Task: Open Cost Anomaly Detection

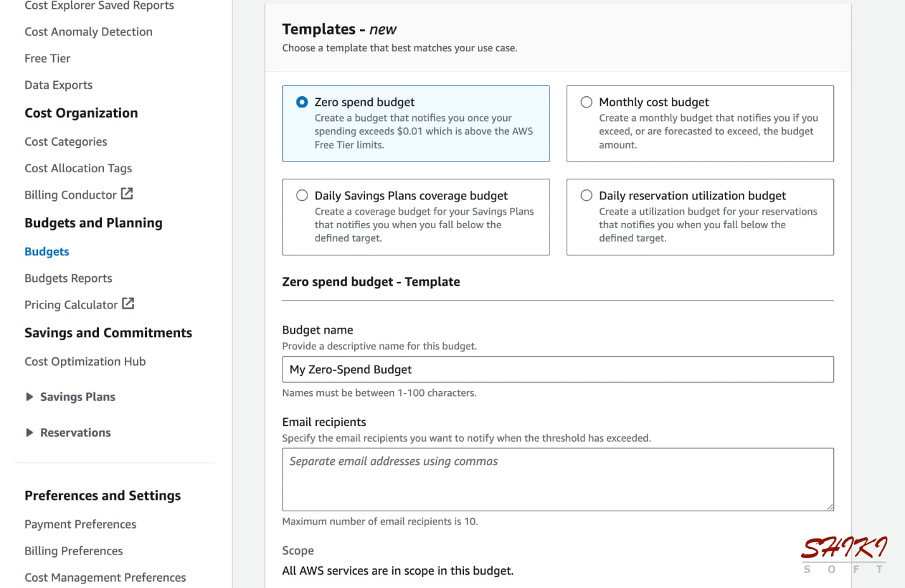Action: 89,32
